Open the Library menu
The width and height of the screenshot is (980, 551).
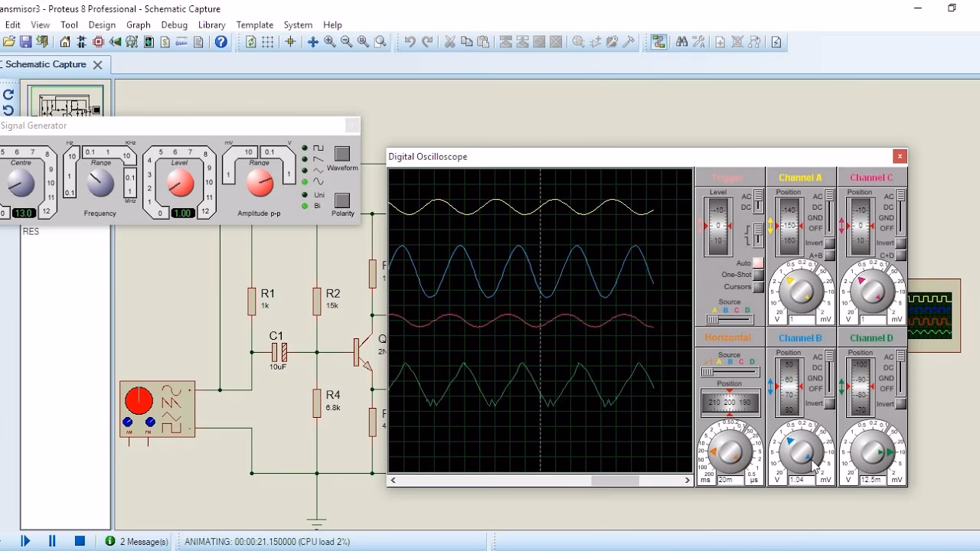[211, 24]
